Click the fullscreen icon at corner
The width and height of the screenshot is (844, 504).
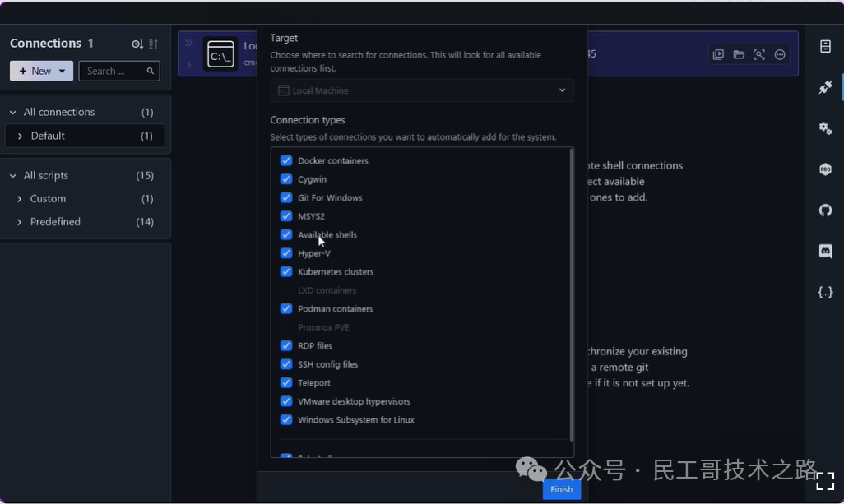825,482
